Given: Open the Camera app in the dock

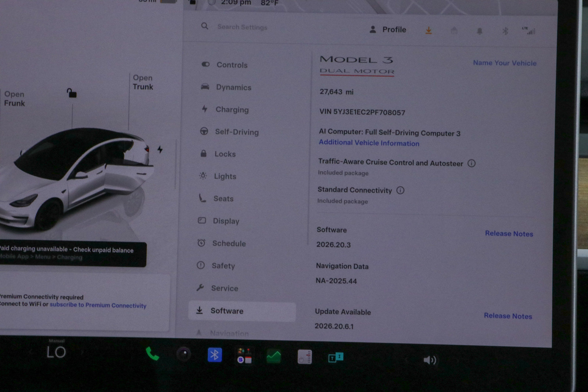Looking at the screenshot, I should [184, 354].
